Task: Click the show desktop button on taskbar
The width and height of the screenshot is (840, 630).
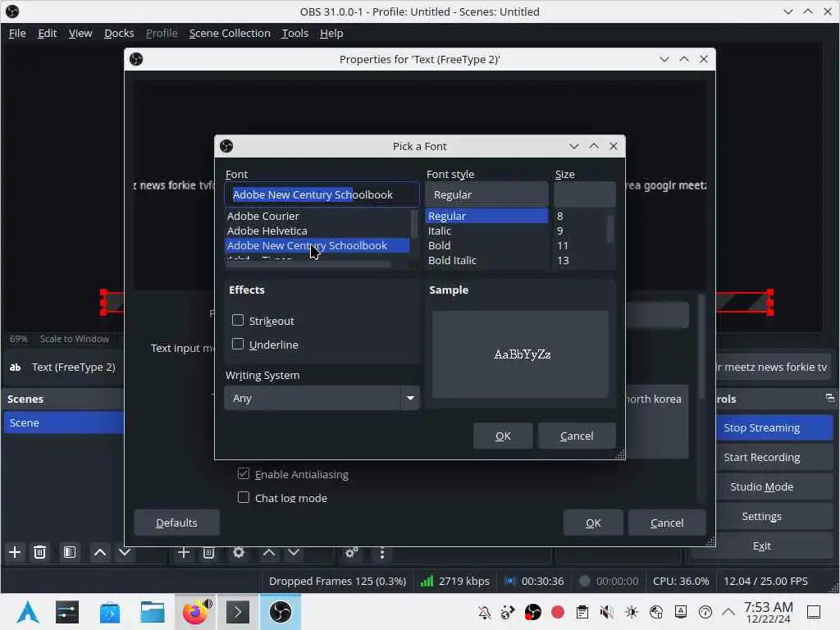Action: [815, 612]
